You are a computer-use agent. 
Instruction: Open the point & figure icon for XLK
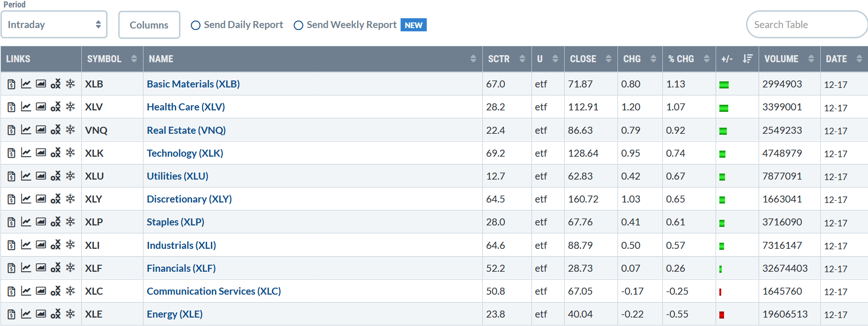[56, 153]
